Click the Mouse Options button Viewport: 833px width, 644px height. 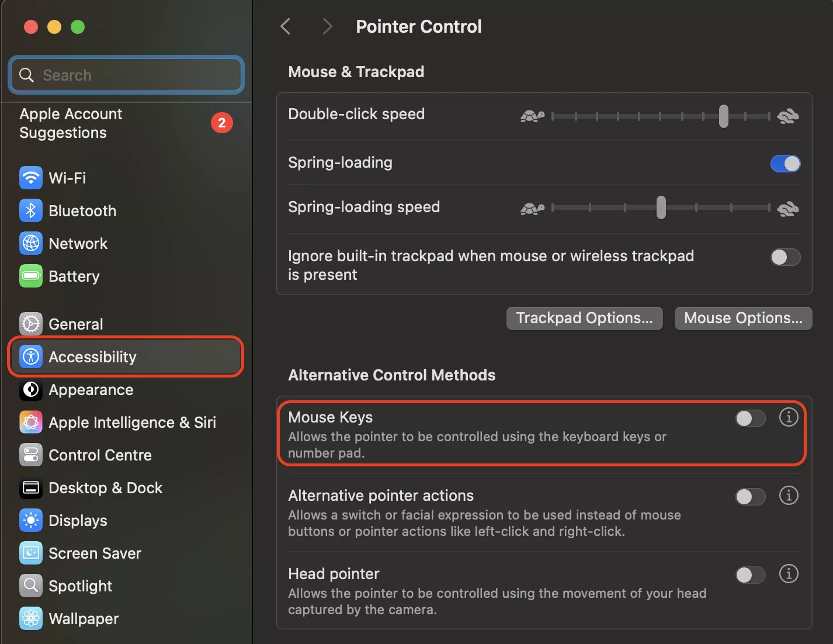point(743,318)
